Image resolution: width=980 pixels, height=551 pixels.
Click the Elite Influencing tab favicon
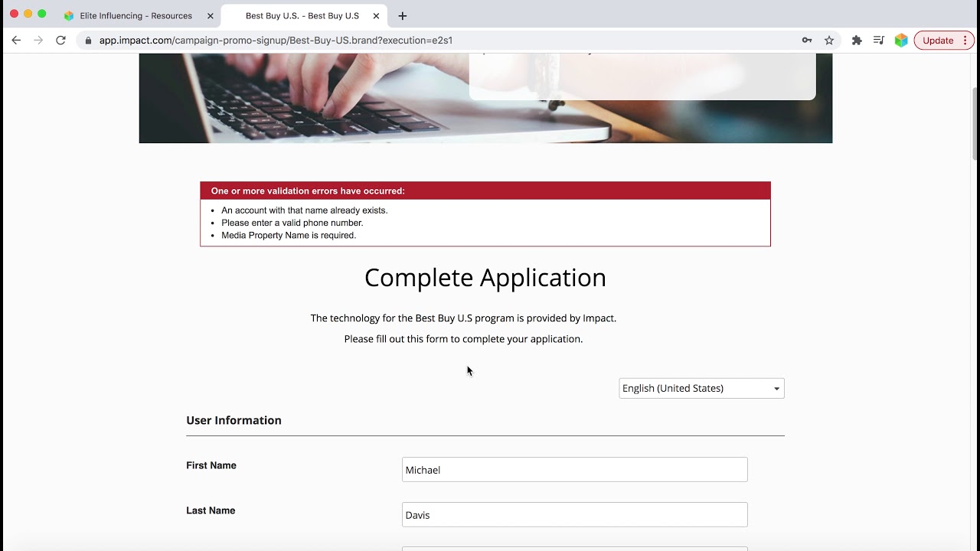[69, 15]
